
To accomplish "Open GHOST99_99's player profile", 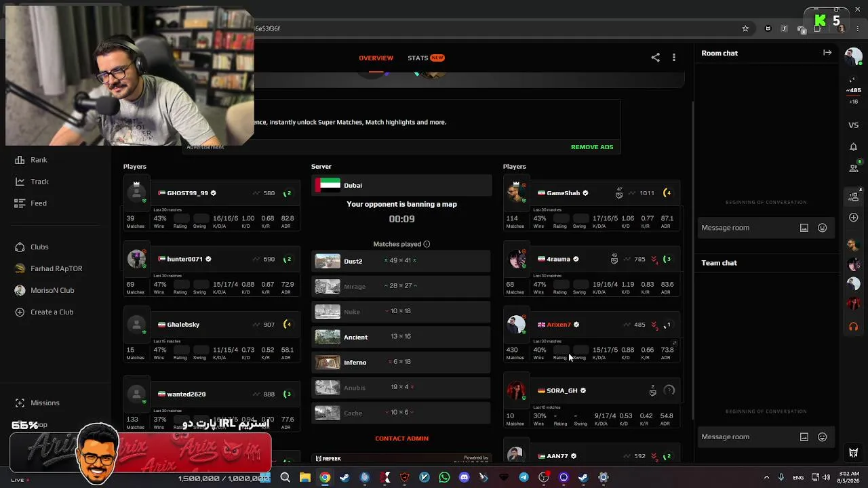I will point(187,193).
